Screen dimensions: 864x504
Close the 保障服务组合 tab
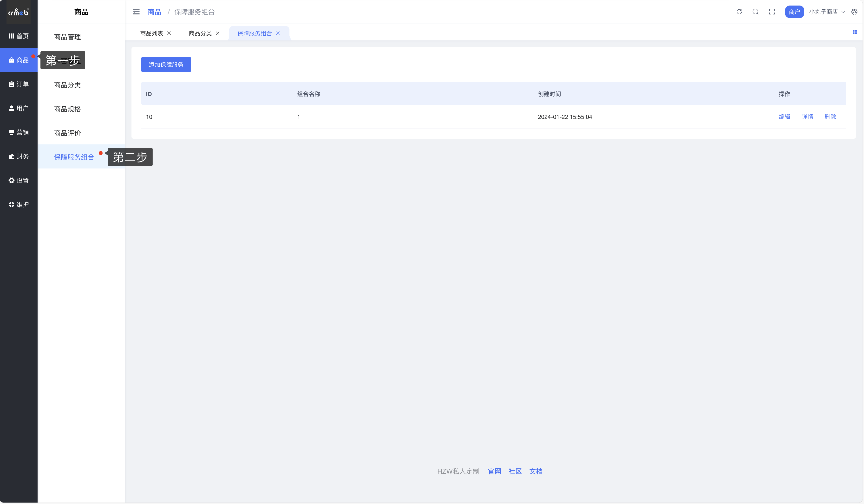coord(278,33)
